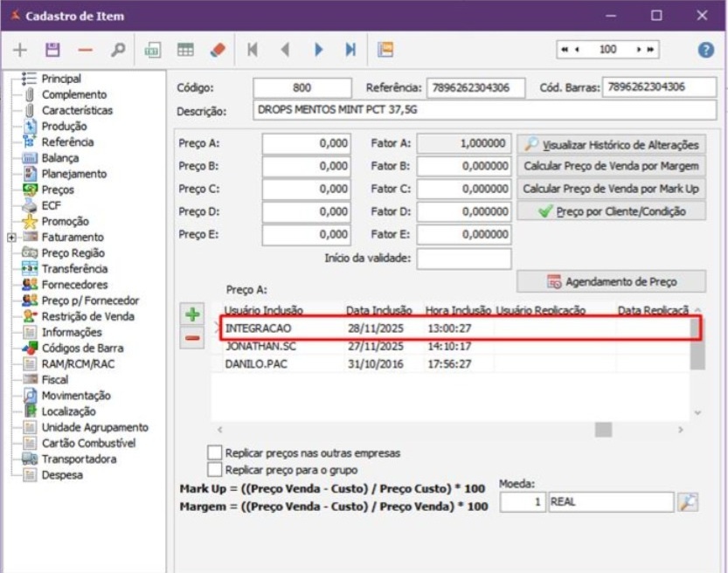The image size is (728, 573).
Task: Click Visualizar Histórico de Alterações button
Action: [612, 145]
